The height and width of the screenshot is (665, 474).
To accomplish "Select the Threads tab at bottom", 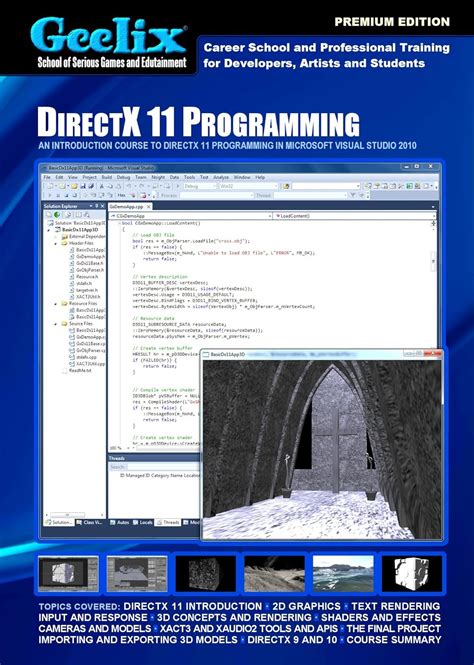I will (168, 522).
